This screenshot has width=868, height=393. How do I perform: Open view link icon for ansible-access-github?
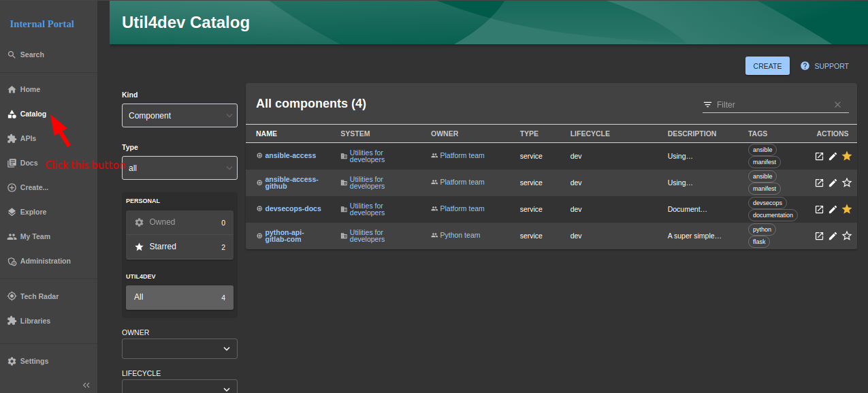pyautogui.click(x=819, y=183)
